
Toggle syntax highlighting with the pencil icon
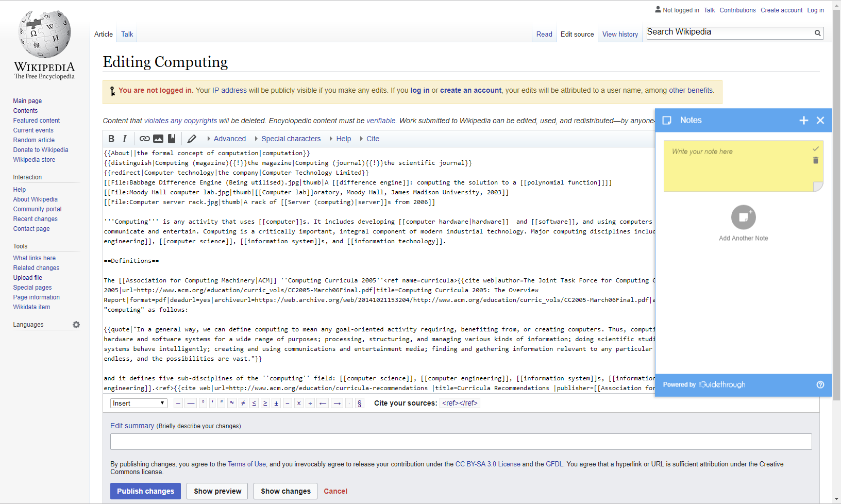pos(192,139)
